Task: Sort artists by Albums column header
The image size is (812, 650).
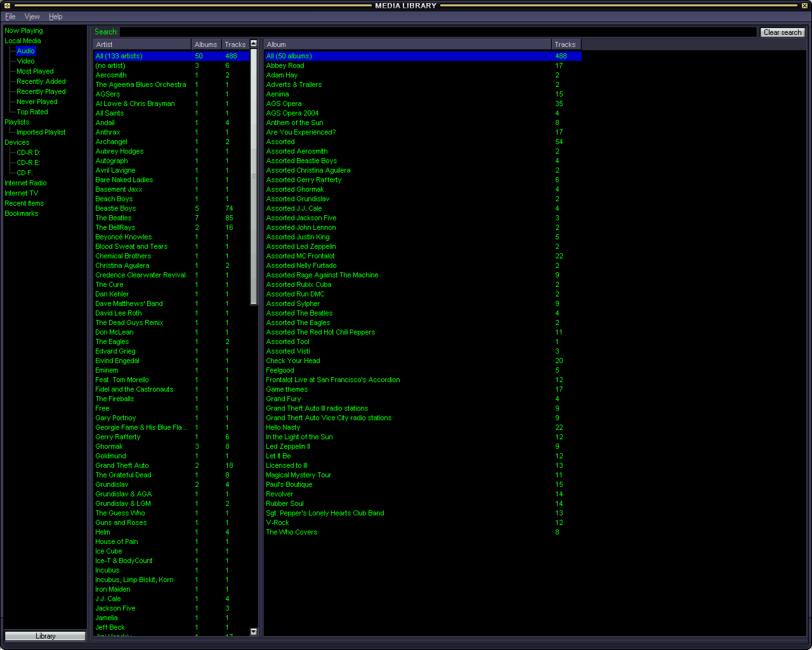Action: tap(206, 44)
